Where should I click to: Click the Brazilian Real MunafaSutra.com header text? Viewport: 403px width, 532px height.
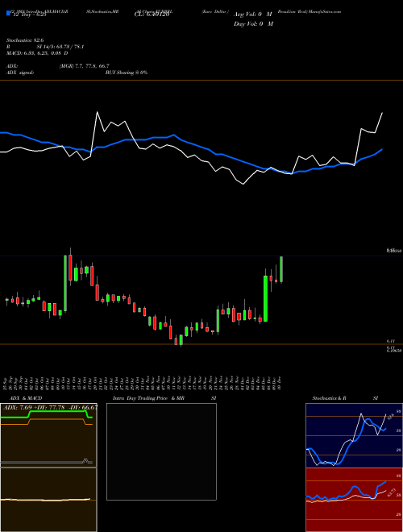click(x=309, y=11)
